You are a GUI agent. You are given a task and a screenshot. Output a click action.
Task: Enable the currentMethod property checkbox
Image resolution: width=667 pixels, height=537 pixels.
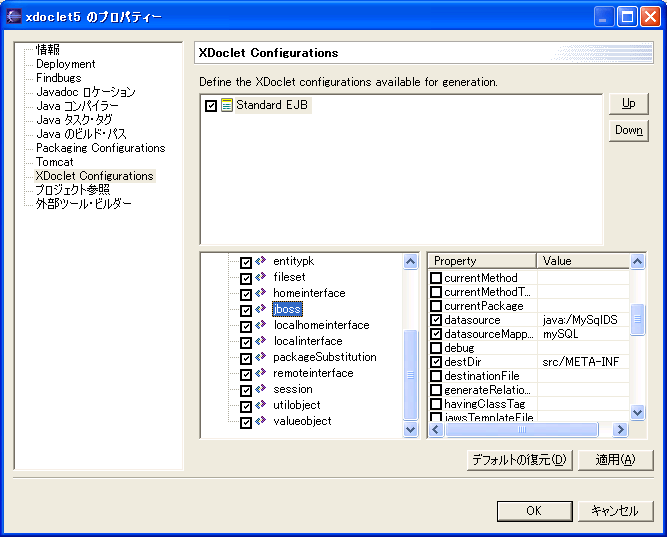click(x=436, y=278)
